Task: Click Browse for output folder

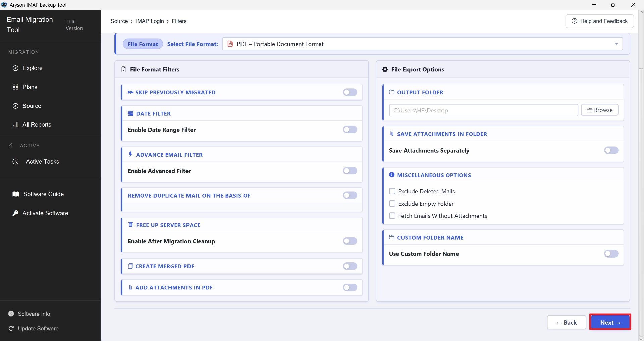Action: [599, 110]
